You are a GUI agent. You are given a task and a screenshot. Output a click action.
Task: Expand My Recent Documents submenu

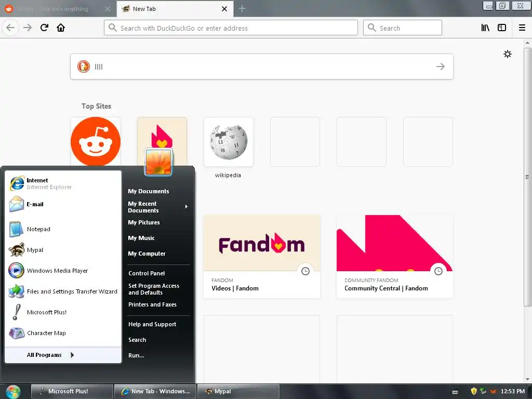click(158, 207)
